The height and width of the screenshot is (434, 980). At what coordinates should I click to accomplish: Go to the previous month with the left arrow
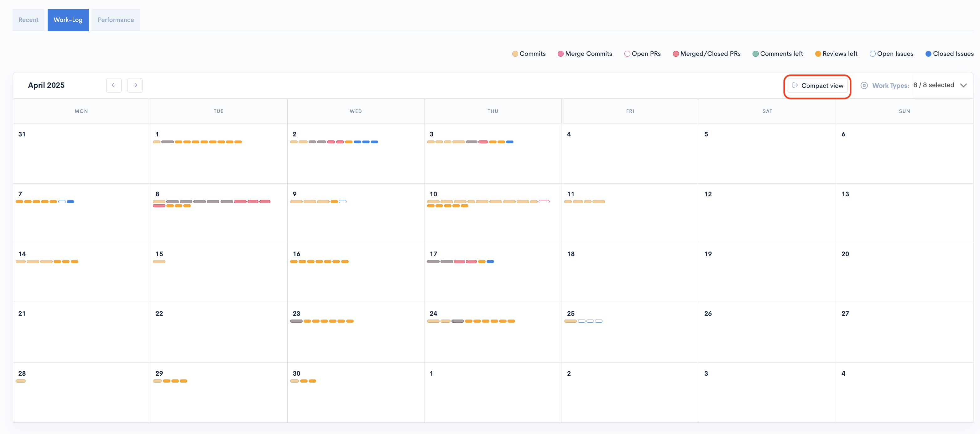coord(114,85)
